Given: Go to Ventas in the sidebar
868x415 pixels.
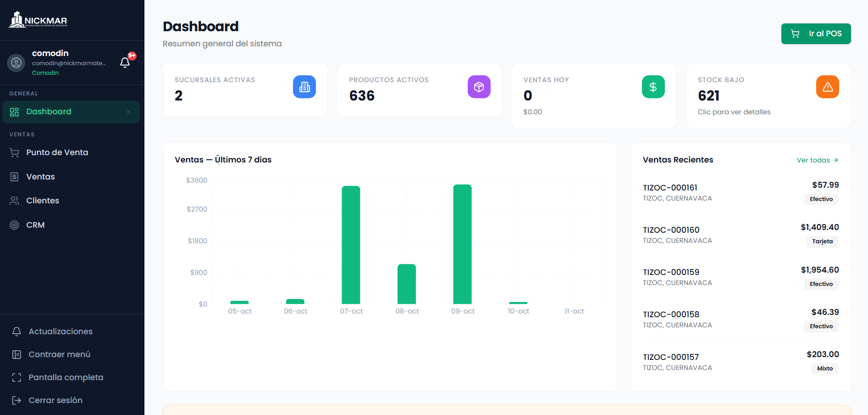Looking at the screenshot, I should [71, 177].
